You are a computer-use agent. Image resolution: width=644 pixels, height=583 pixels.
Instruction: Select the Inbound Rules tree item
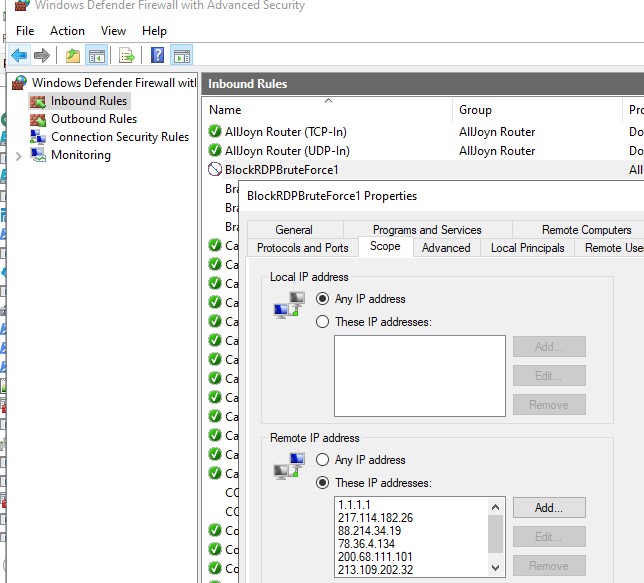coord(89,101)
